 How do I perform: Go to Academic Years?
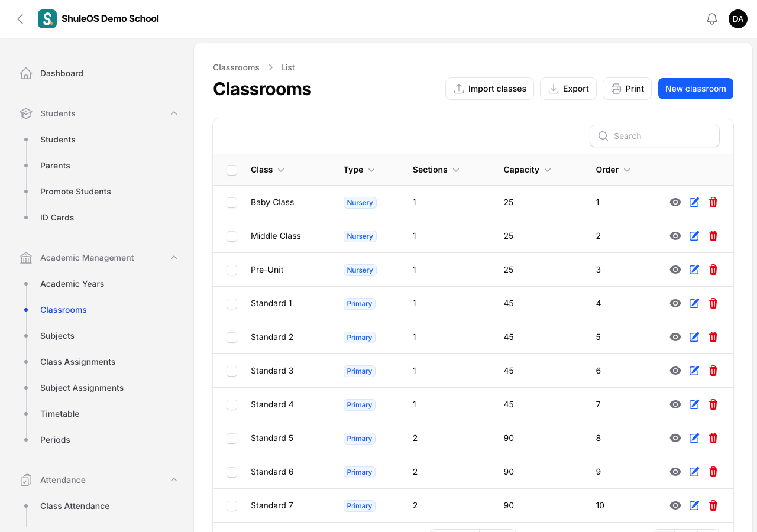(x=72, y=284)
